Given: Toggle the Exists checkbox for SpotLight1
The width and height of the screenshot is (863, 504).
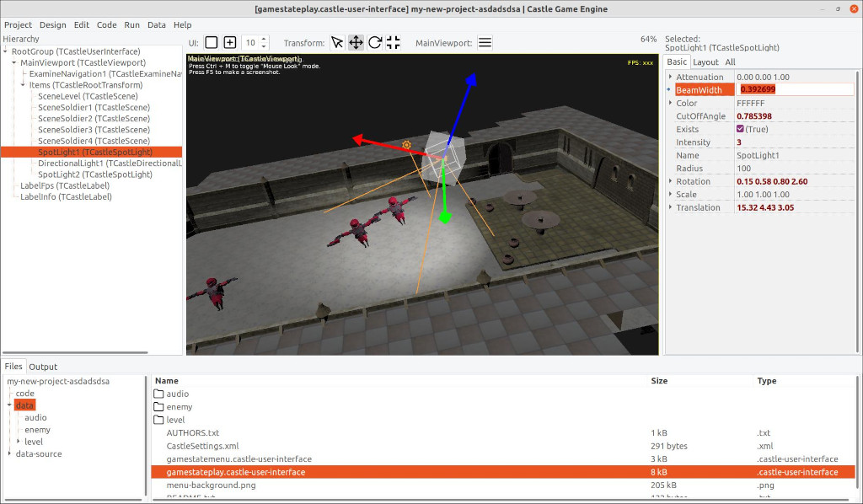Looking at the screenshot, I should pos(740,129).
